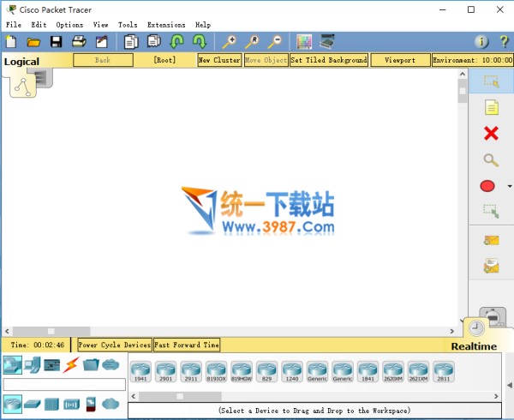Click the New Cluster button
Viewport: 514px width, 420px height.
[219, 60]
